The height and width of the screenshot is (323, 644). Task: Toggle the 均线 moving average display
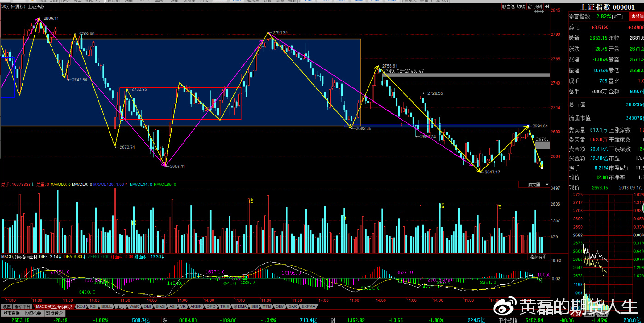click(520, 7)
